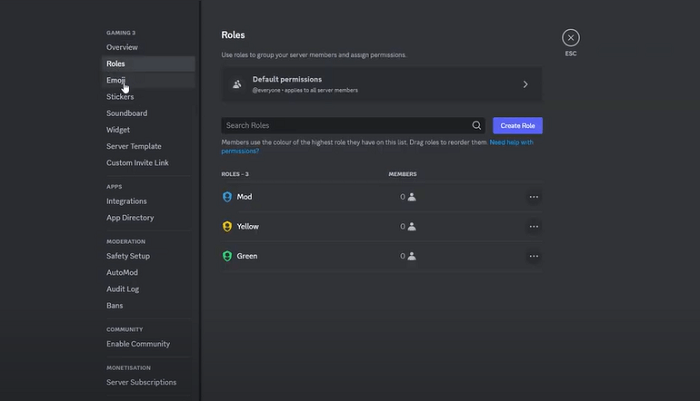Open Safety Setup under Moderation
Screen dimensions: 700x401
pyautogui.click(x=128, y=256)
